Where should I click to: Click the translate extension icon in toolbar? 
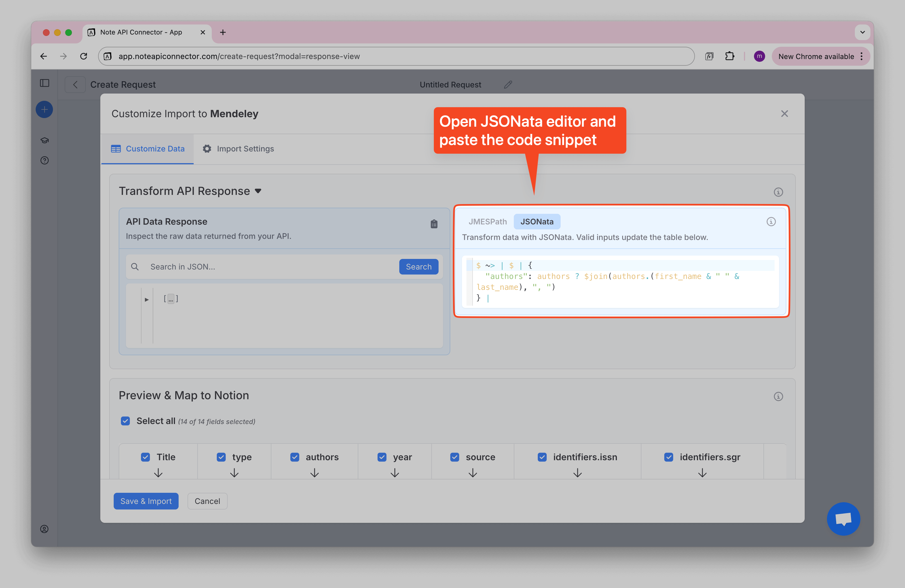[709, 56]
